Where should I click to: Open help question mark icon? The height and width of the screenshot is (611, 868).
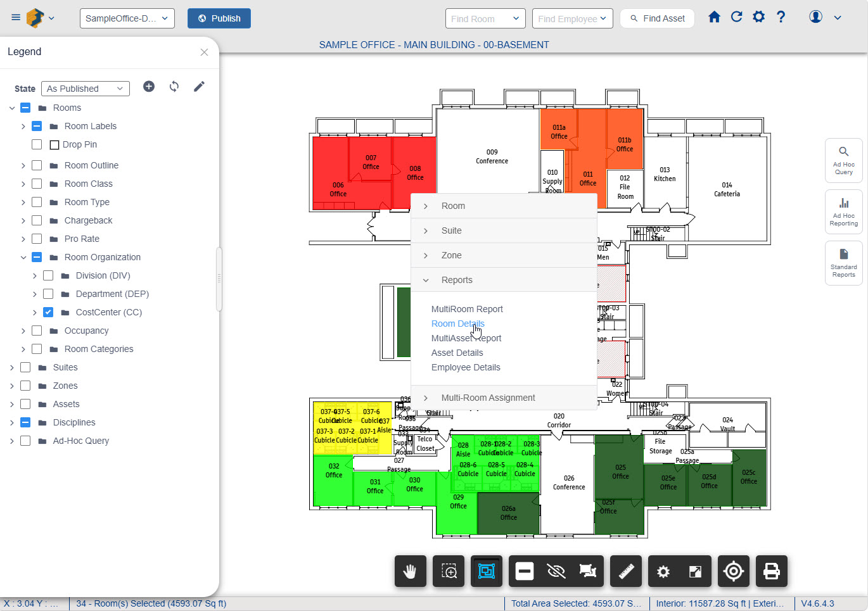tap(781, 17)
